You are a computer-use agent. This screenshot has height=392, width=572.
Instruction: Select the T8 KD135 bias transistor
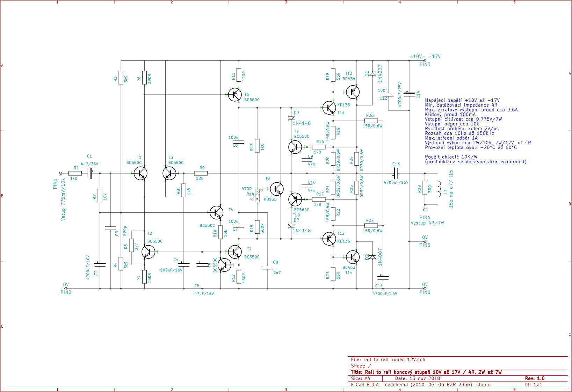click(277, 189)
